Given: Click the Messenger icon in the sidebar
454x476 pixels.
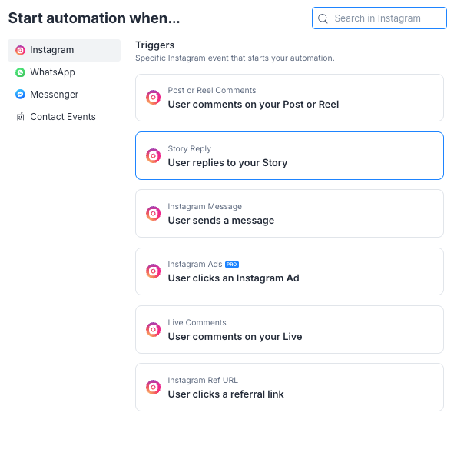Looking at the screenshot, I should coord(20,95).
